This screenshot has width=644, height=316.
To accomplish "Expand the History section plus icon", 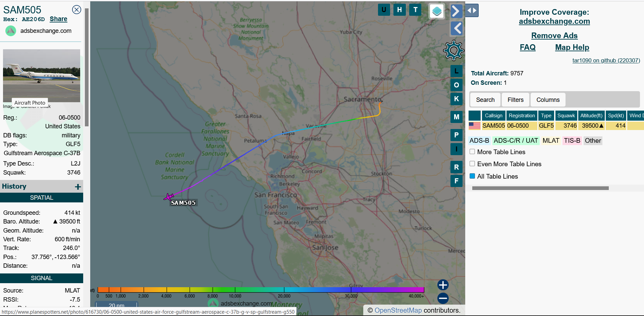I will click(x=78, y=187).
